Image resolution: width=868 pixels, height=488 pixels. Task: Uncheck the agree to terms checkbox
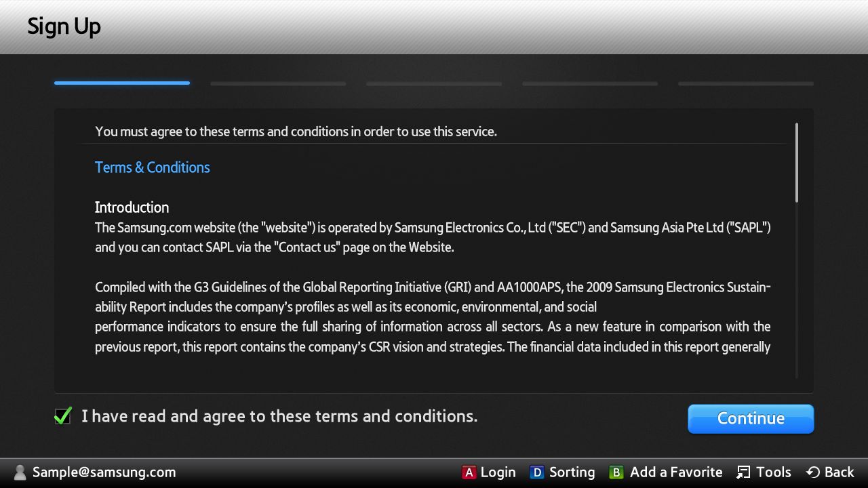point(63,415)
